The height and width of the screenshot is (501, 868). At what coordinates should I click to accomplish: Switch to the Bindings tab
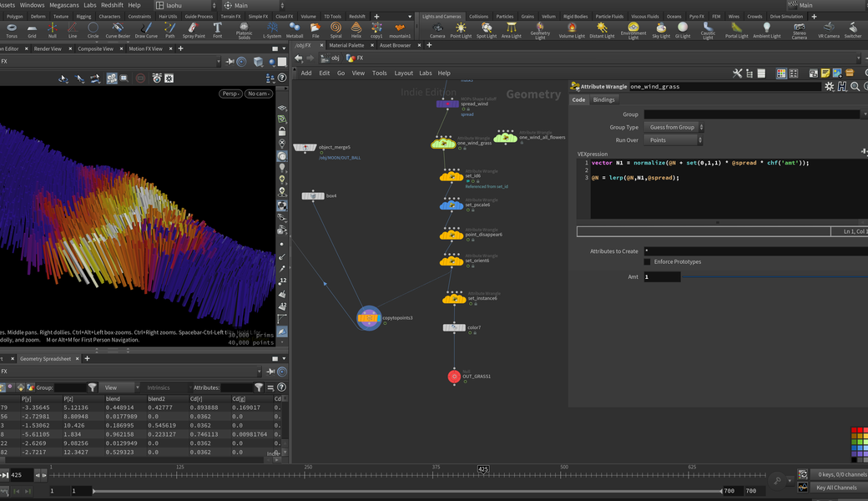[x=603, y=100]
